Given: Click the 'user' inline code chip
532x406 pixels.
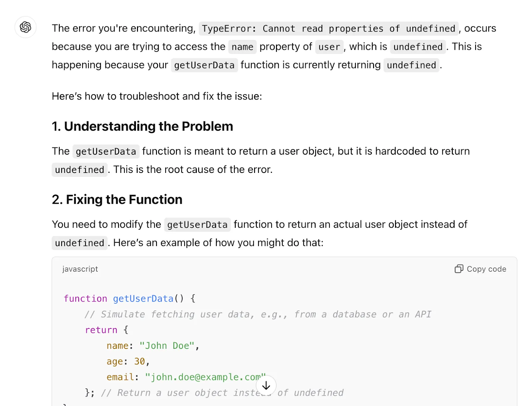Looking at the screenshot, I should [x=329, y=47].
